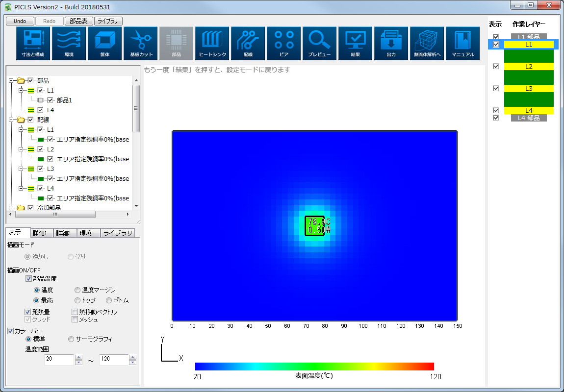Select the heated component showing 76.9C

coord(315,225)
